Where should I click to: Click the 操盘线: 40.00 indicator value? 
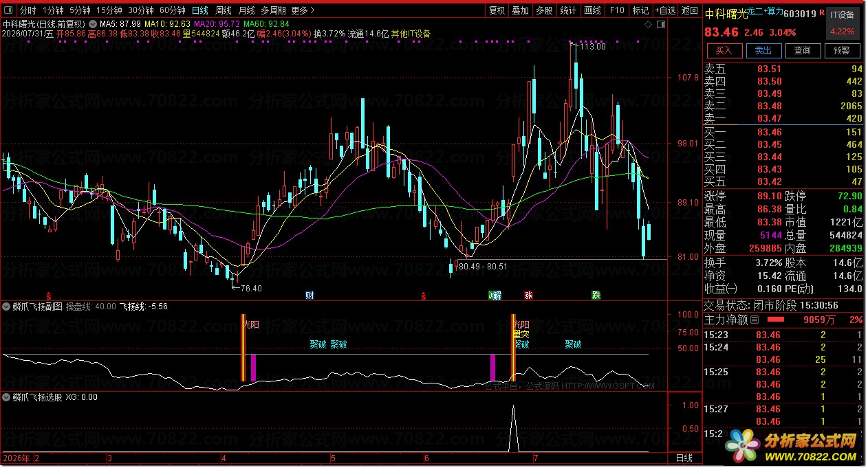pyautogui.click(x=91, y=307)
